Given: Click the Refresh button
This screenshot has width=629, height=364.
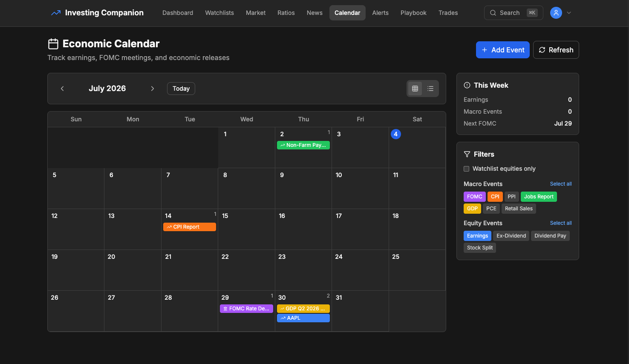Looking at the screenshot, I should tap(556, 50).
